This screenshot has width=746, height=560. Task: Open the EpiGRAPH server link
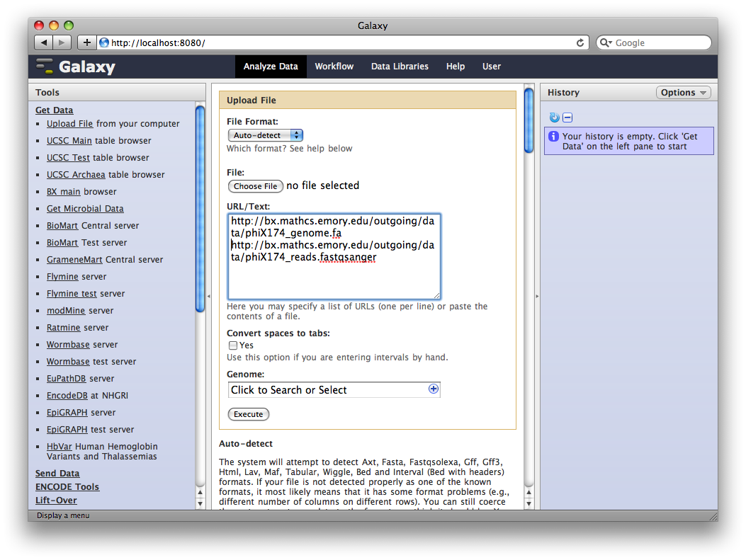[67, 413]
